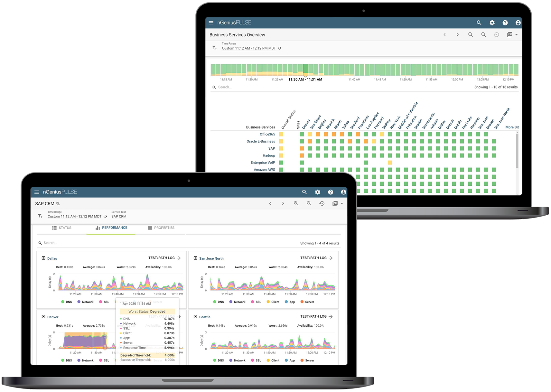Select the 11:30 AM highlighted timeline segment

tap(305, 69)
